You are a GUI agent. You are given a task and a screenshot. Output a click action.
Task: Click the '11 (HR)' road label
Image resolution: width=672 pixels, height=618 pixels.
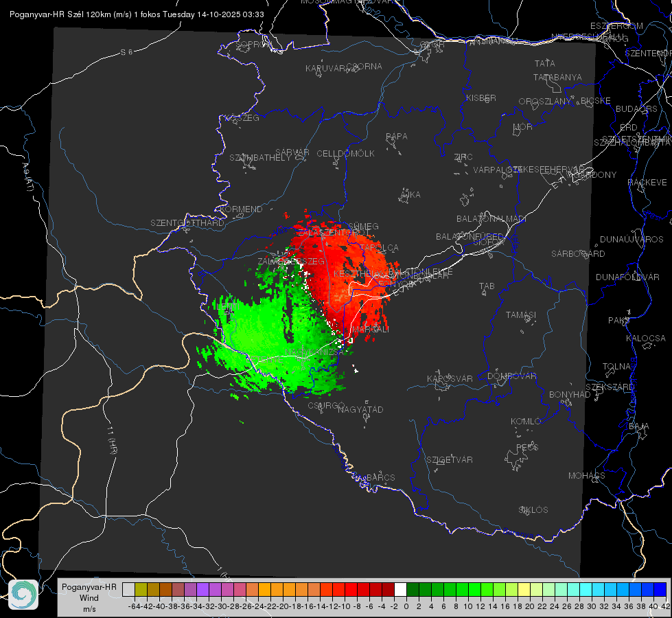point(112,440)
